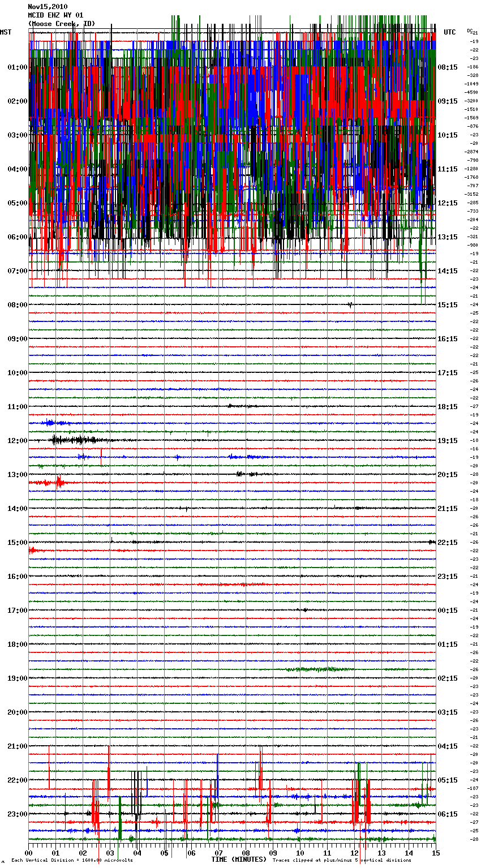Click the 14:15 UTC time label
This screenshot has height=868, width=481.
tap(448, 271)
